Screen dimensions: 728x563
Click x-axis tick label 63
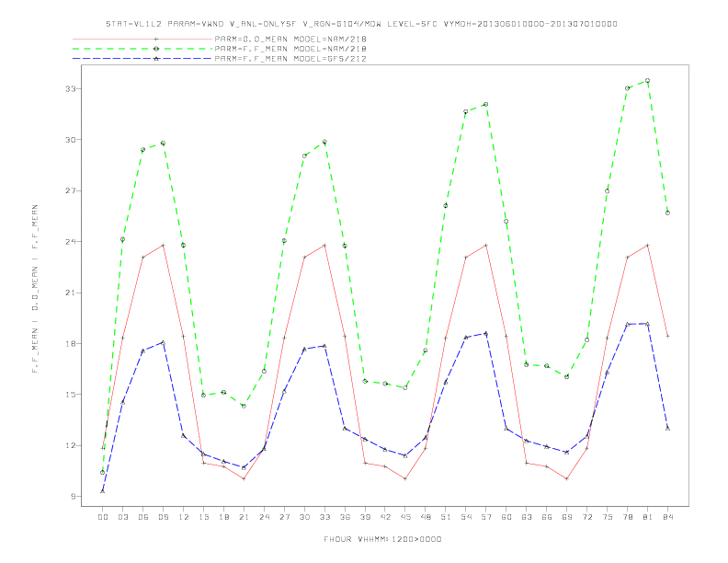point(527,517)
